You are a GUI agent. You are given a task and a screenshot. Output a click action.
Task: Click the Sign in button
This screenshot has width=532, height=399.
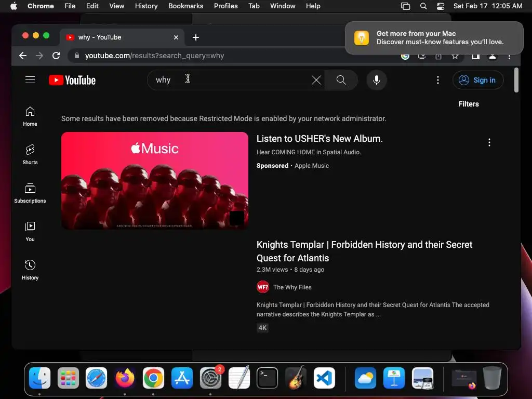click(x=478, y=80)
